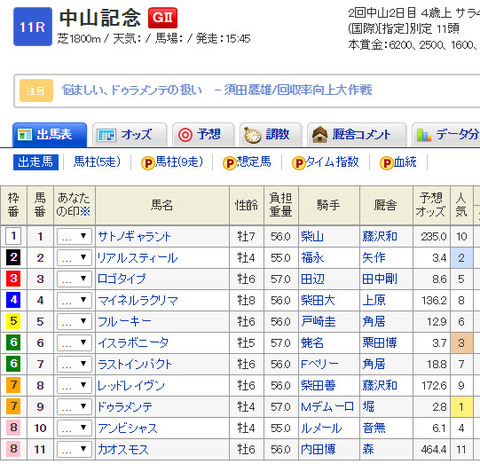Open trainer 田中剛 profile
Viewport: 480px width, 464px height.
pos(380,279)
